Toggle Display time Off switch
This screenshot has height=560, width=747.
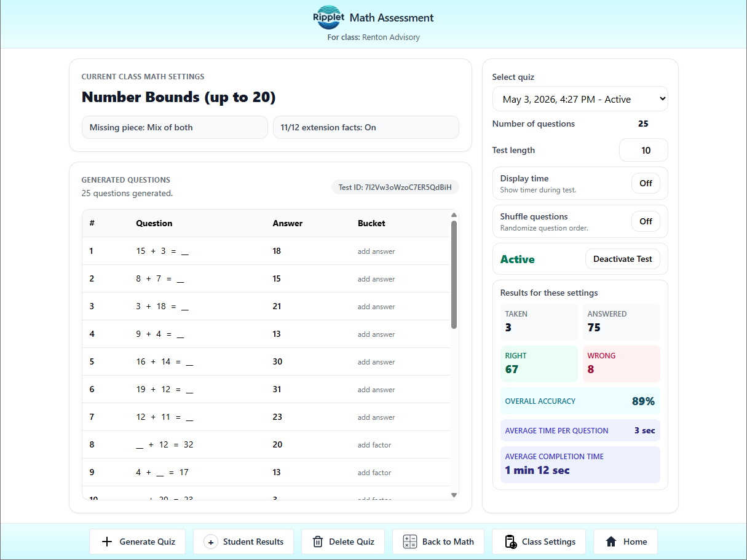coord(646,183)
